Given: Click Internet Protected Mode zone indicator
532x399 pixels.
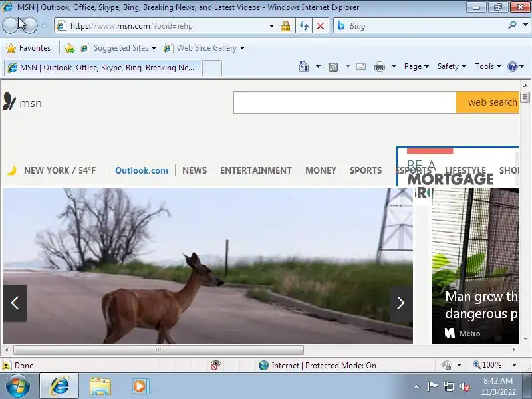Looking at the screenshot, I should (318, 365).
